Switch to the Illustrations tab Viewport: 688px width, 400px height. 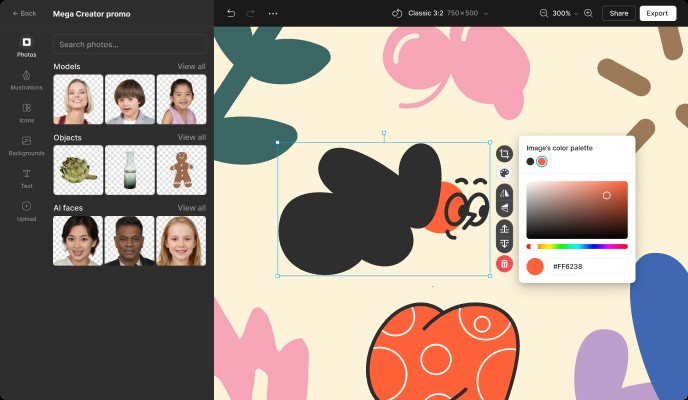pyautogui.click(x=26, y=79)
